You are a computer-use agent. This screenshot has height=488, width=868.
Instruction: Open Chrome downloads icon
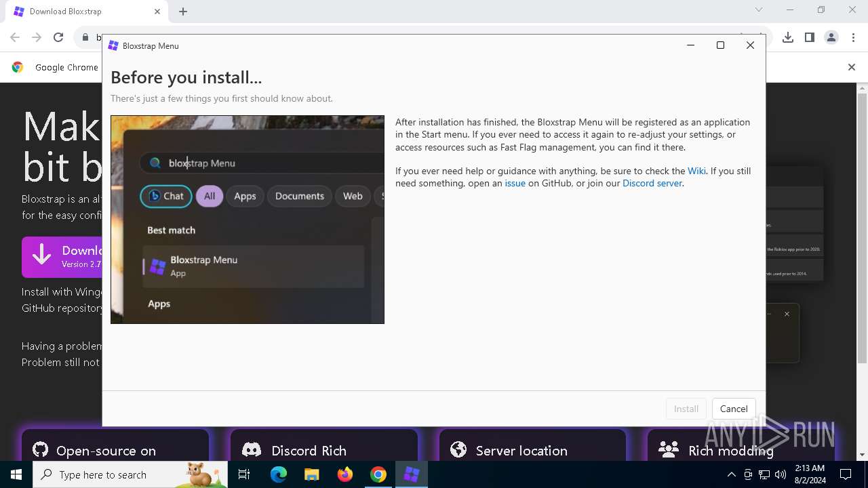[787, 37]
